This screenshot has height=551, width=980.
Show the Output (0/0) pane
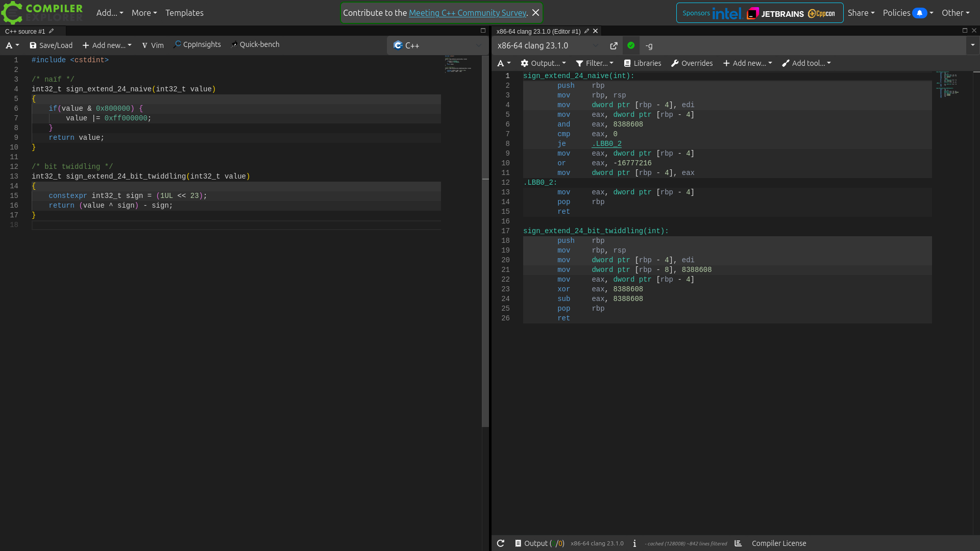(540, 543)
